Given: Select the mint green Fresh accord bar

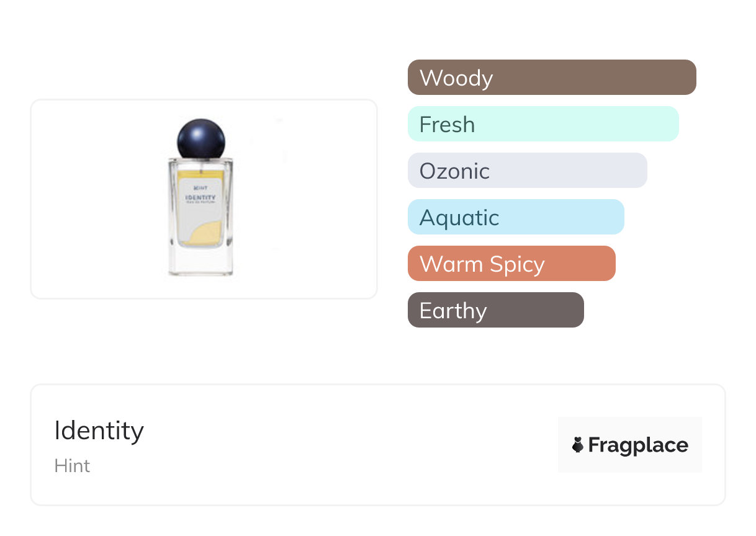Looking at the screenshot, I should coord(542,124).
